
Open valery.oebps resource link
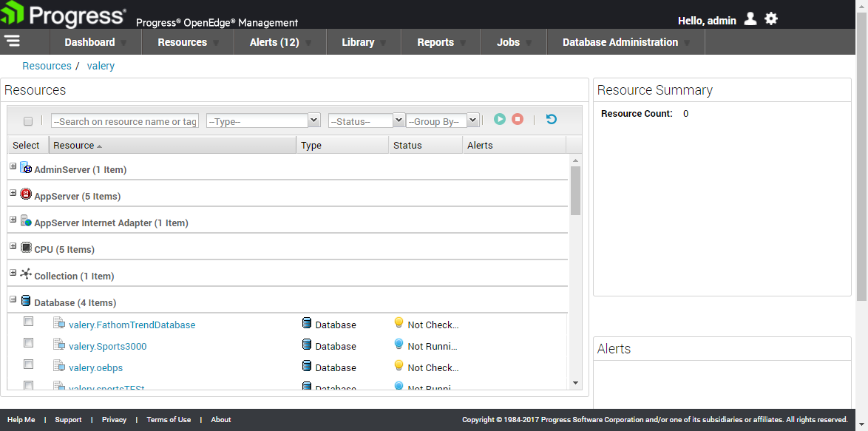(x=96, y=367)
